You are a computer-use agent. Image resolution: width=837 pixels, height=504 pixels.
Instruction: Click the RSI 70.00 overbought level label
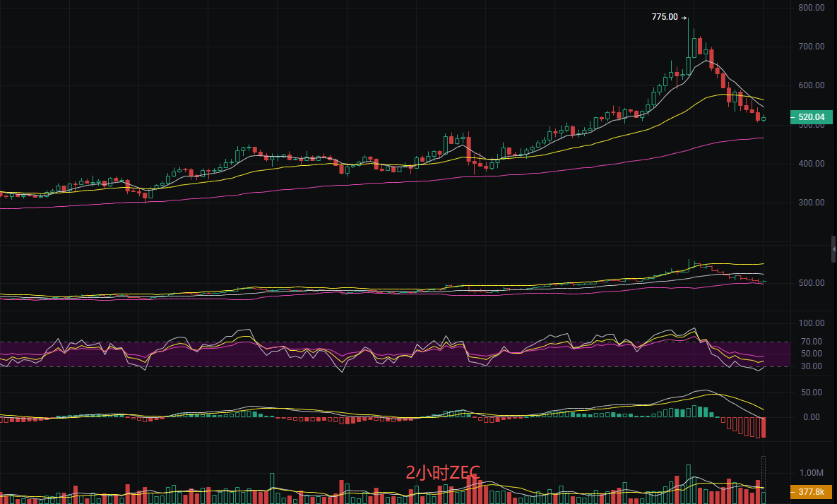pyautogui.click(x=812, y=342)
